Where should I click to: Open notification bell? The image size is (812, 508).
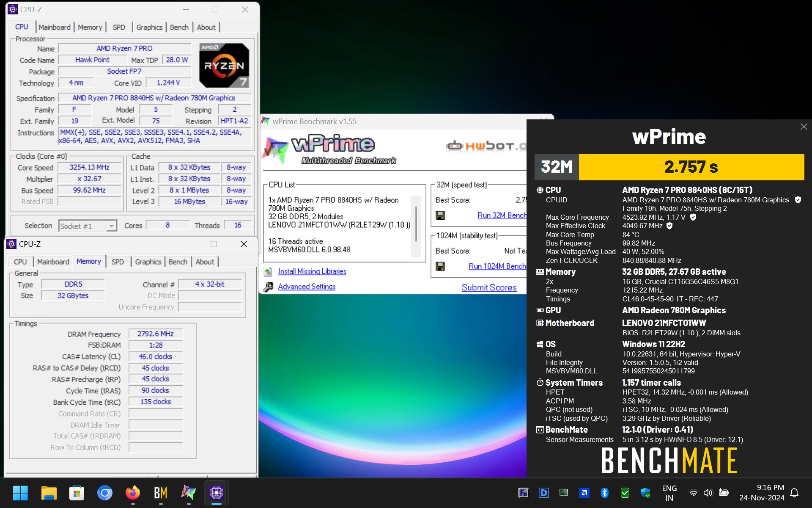(794, 493)
